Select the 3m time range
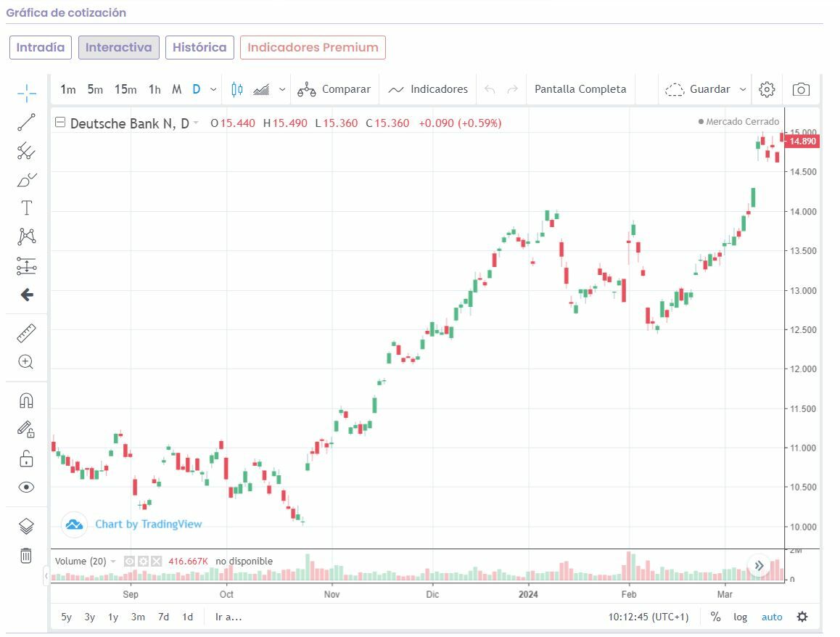The image size is (840, 637). click(139, 617)
